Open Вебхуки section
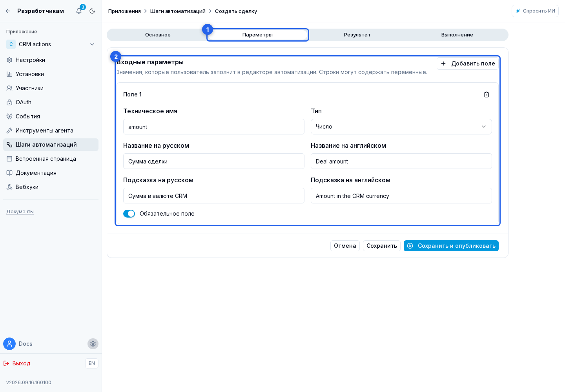This screenshot has height=392, width=565. 51,187
